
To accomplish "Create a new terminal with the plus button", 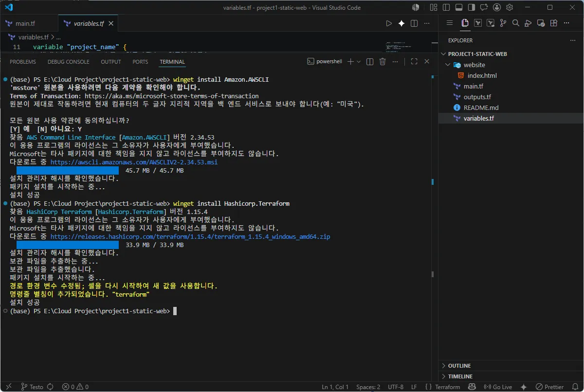I will click(350, 62).
